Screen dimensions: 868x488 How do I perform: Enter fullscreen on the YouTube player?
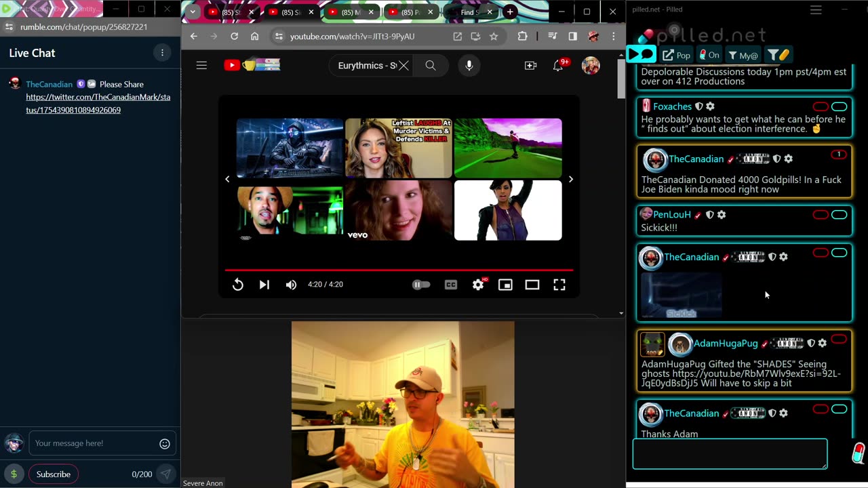click(559, 285)
